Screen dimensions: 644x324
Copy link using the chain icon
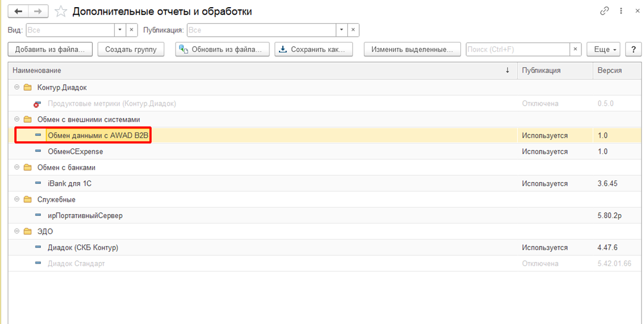[x=604, y=11]
